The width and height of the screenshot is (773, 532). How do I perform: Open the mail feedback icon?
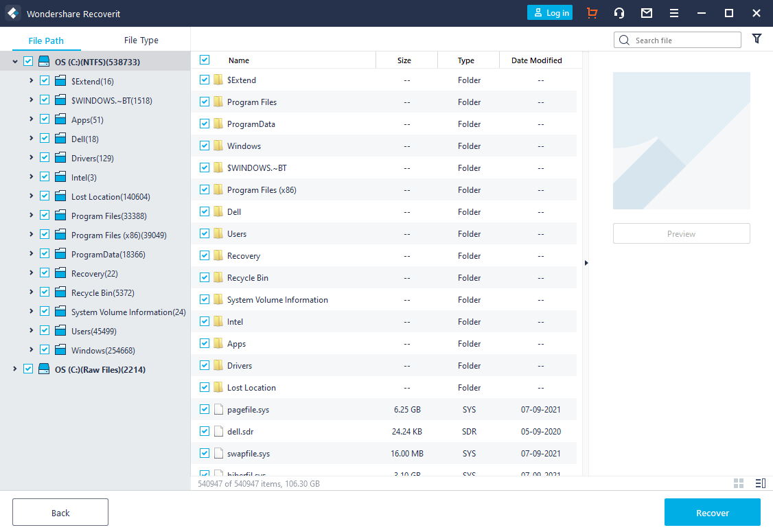coord(647,13)
